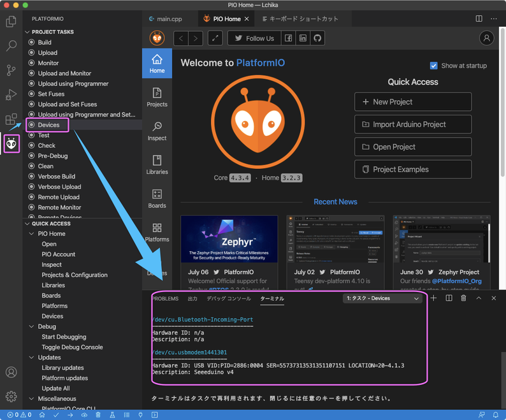Switch to the PROBLEMS panel tab
Viewport: 506px width, 420px height.
(164, 298)
